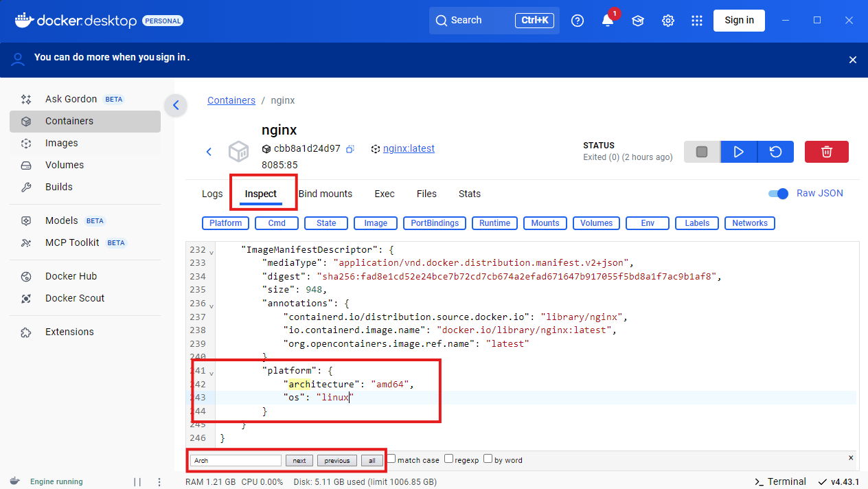
Task: Delete the nginx container with trash button
Action: pos(827,152)
